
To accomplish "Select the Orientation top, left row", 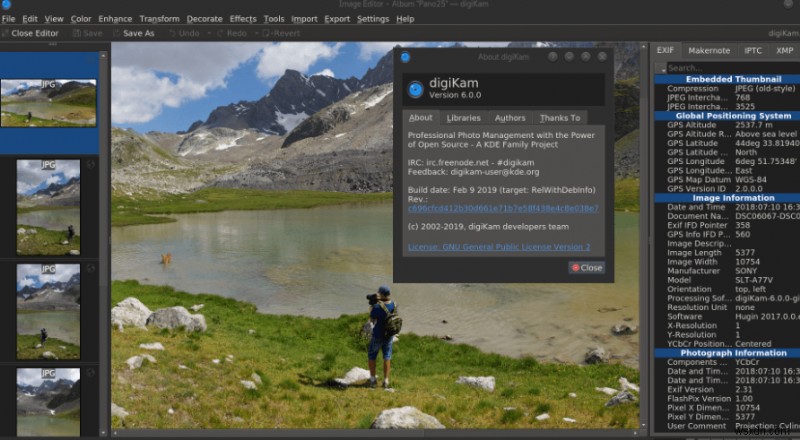I will pyautogui.click(x=728, y=289).
